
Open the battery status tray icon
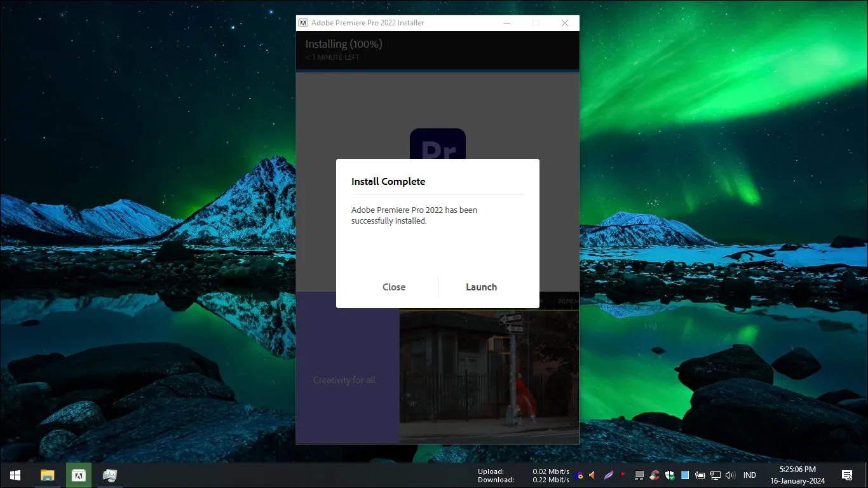[x=701, y=475]
